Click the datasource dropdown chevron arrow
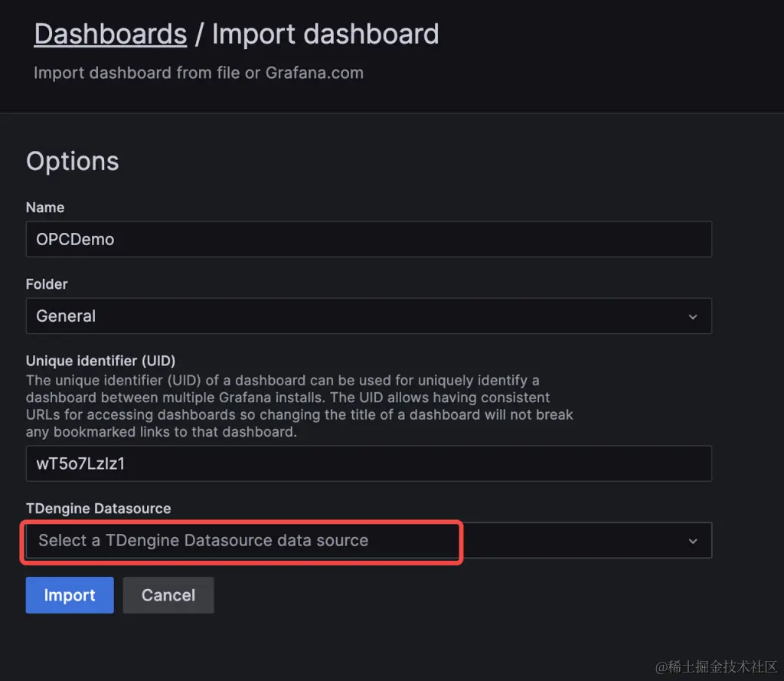Image resolution: width=784 pixels, height=681 pixels. coord(693,540)
